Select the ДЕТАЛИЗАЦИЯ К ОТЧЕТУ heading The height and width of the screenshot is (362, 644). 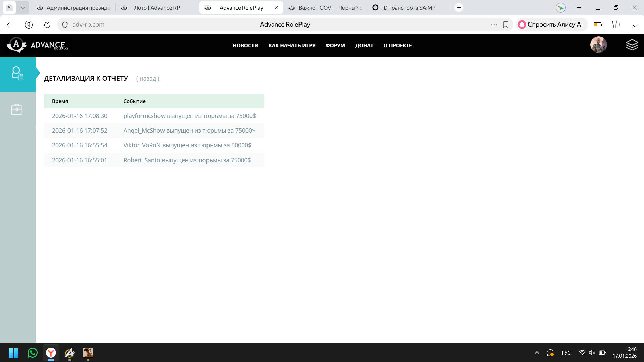coord(86,78)
